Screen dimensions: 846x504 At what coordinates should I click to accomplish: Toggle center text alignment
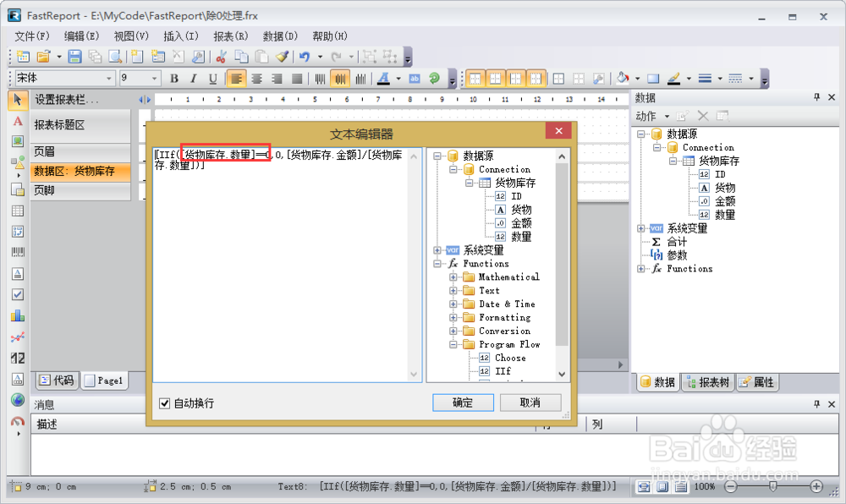pos(257,78)
